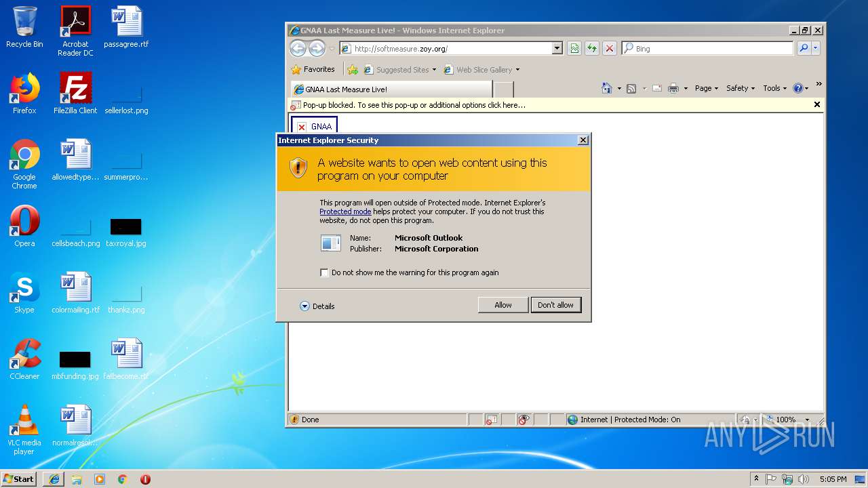Open the Print dropdown arrow
Screen dimensions: 868x488
click(686, 89)
